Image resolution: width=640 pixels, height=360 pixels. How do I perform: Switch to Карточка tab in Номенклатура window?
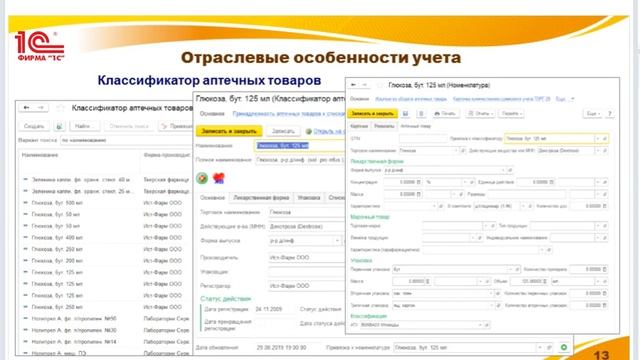(x=359, y=126)
